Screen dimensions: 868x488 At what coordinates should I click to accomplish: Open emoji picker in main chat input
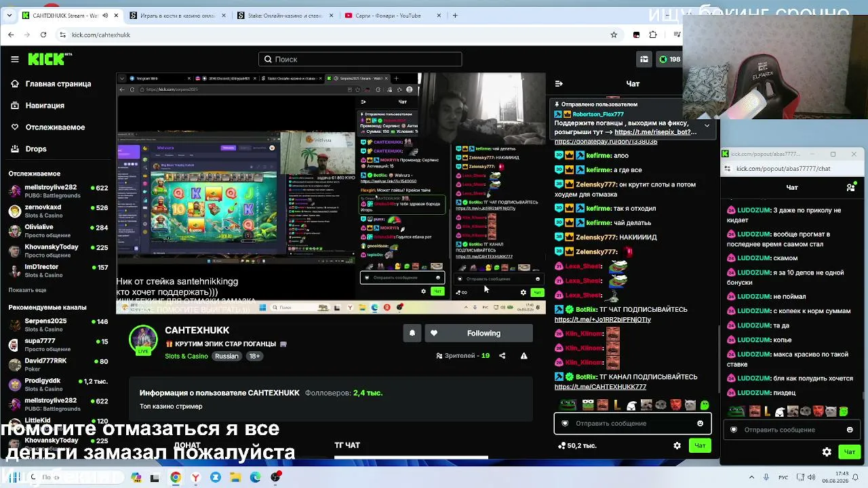700,424
